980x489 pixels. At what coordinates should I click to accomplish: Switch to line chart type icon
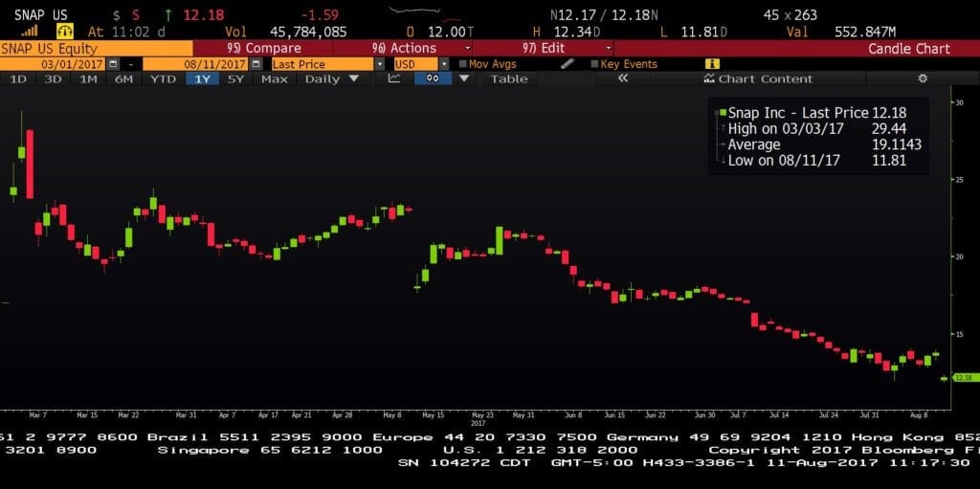394,78
